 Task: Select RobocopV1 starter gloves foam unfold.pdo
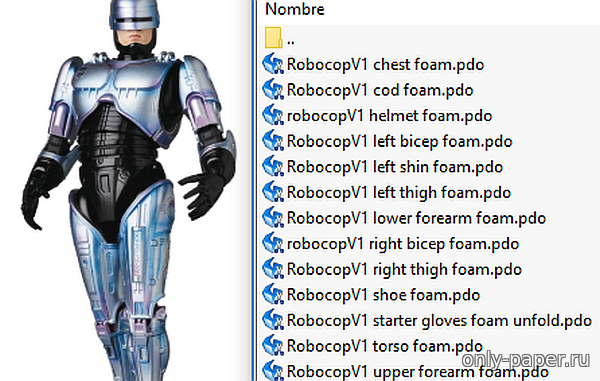point(439,321)
